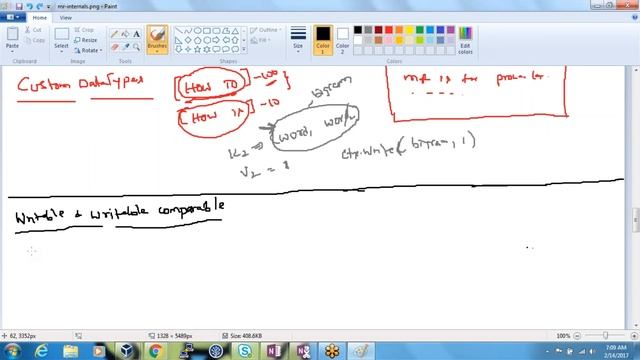Image resolution: width=640 pixels, height=360 pixels.
Task: Expand the Brushes dropdown arrow
Action: (x=157, y=51)
